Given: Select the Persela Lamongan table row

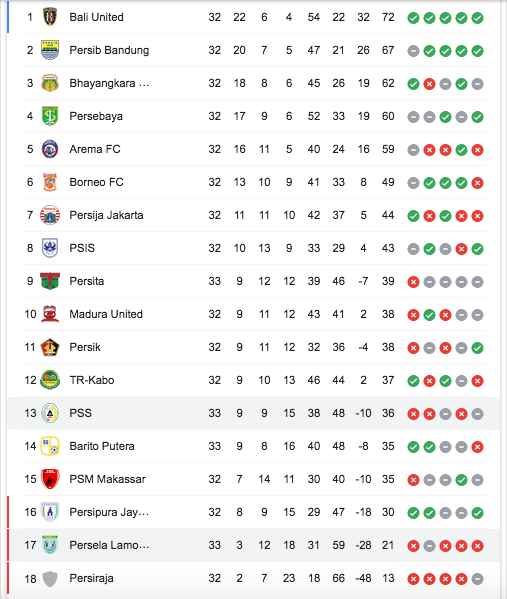Looking at the screenshot, I should pos(253,545).
